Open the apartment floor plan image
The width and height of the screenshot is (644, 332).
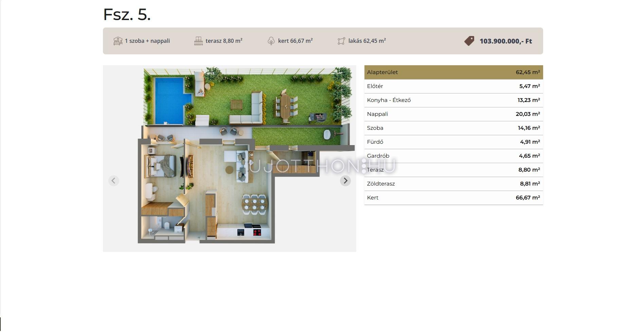(229, 158)
